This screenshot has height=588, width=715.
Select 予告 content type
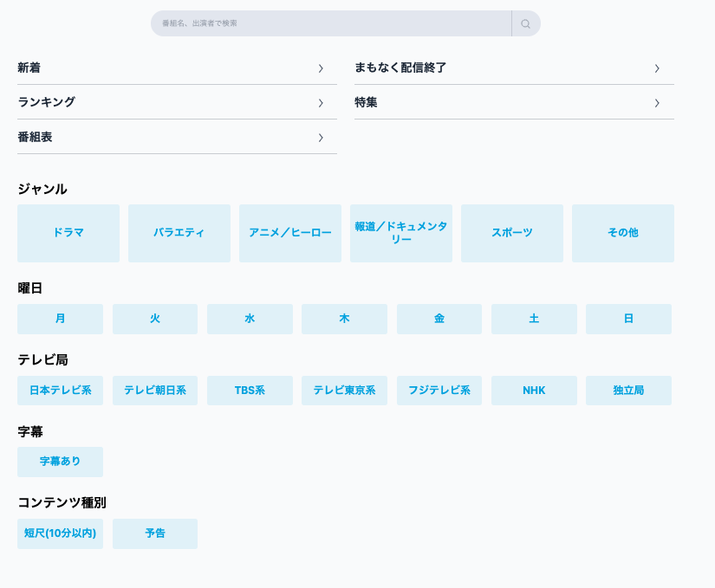(x=155, y=533)
